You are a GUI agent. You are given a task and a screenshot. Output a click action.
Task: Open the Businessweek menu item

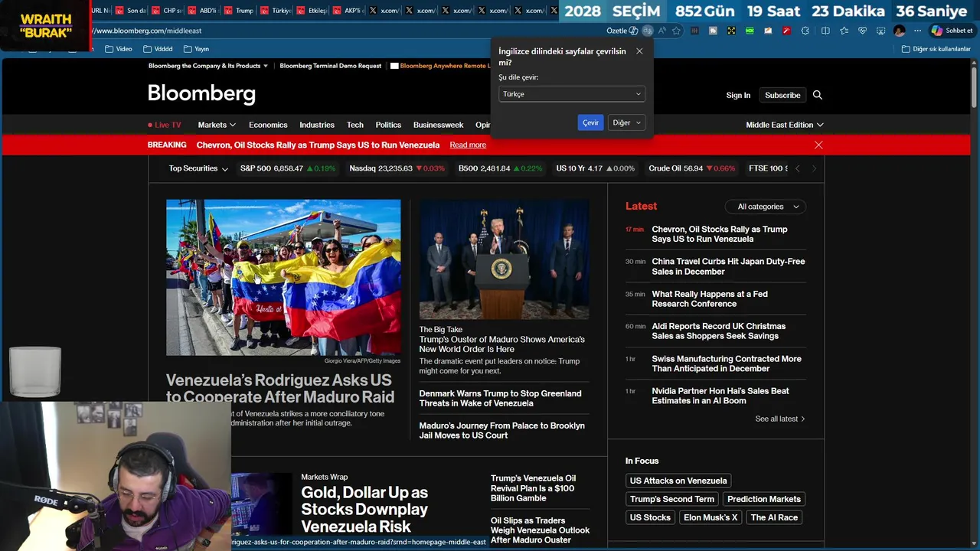[438, 125]
